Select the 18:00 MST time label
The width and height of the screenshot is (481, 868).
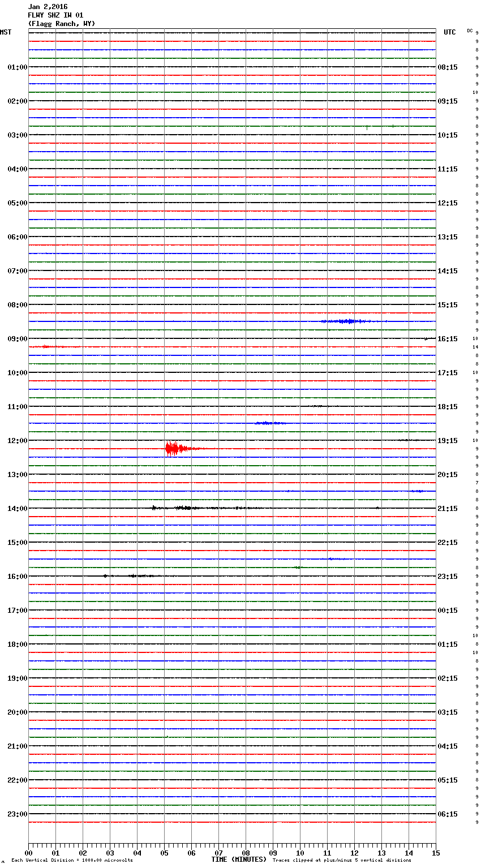click(x=17, y=644)
